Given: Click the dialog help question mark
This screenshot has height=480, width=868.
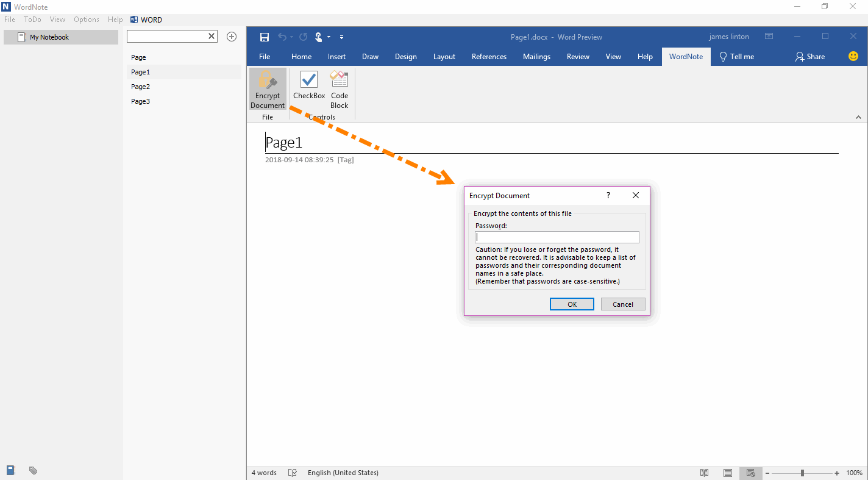Looking at the screenshot, I should [608, 196].
